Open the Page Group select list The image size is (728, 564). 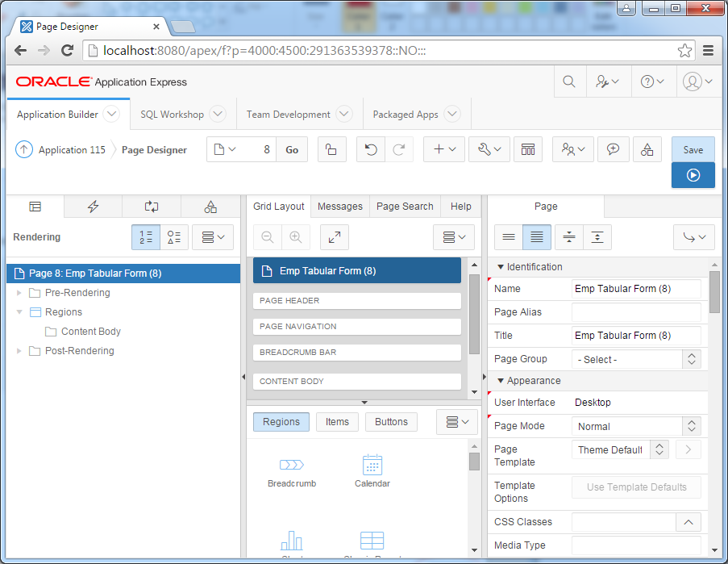click(636, 359)
